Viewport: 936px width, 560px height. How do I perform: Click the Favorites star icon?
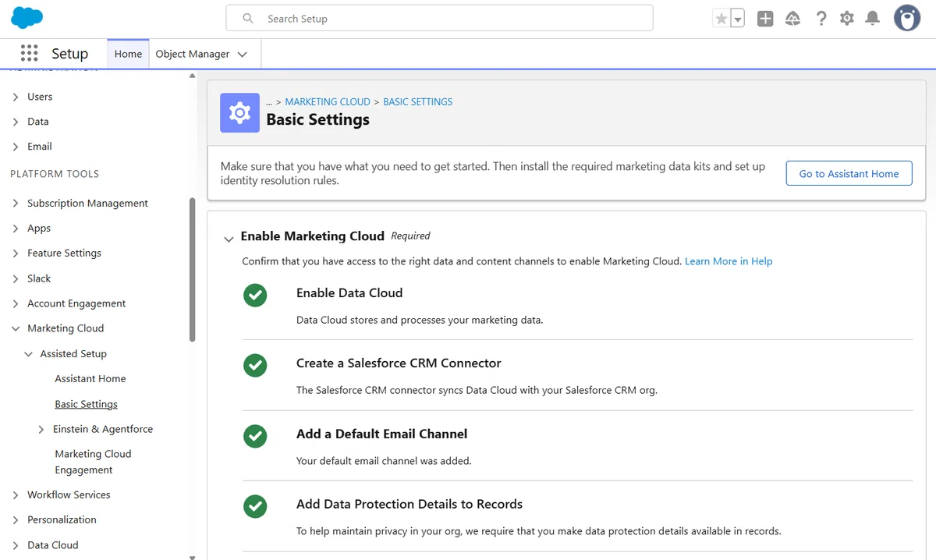(x=721, y=18)
